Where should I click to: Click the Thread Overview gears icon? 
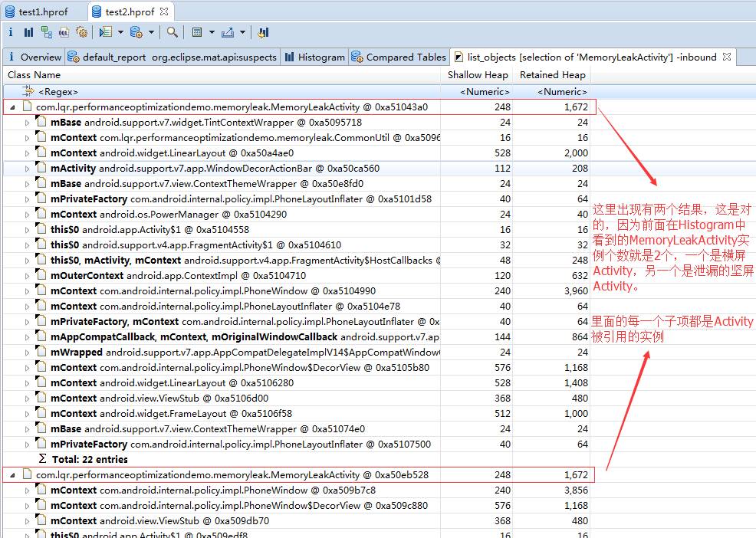81,32
